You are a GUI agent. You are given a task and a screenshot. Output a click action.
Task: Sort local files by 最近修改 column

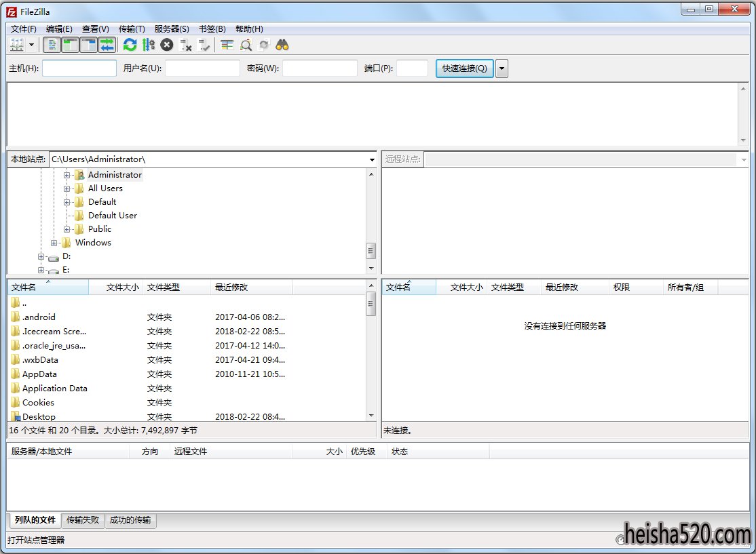tap(251, 287)
